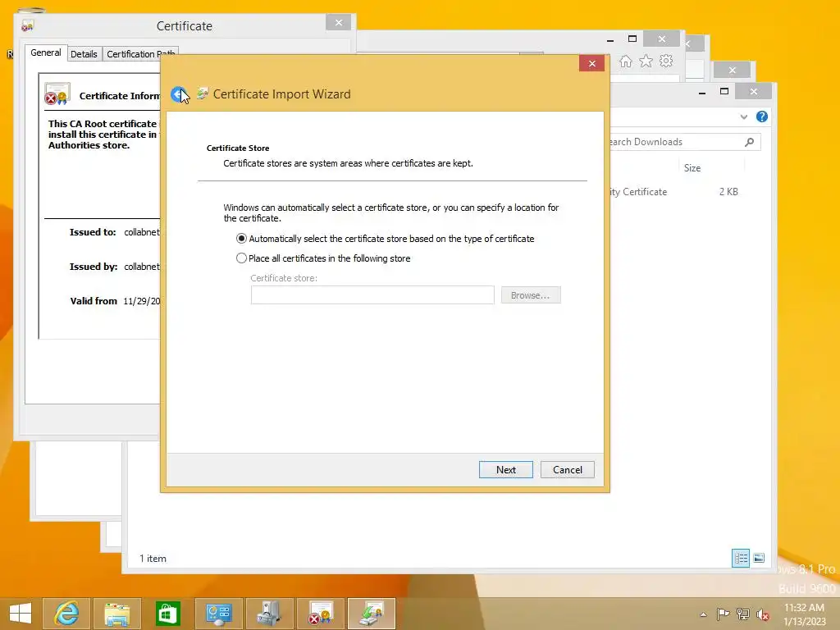840x630 pixels.
Task: Open the server tools taskbar icon
Action: coord(269,614)
